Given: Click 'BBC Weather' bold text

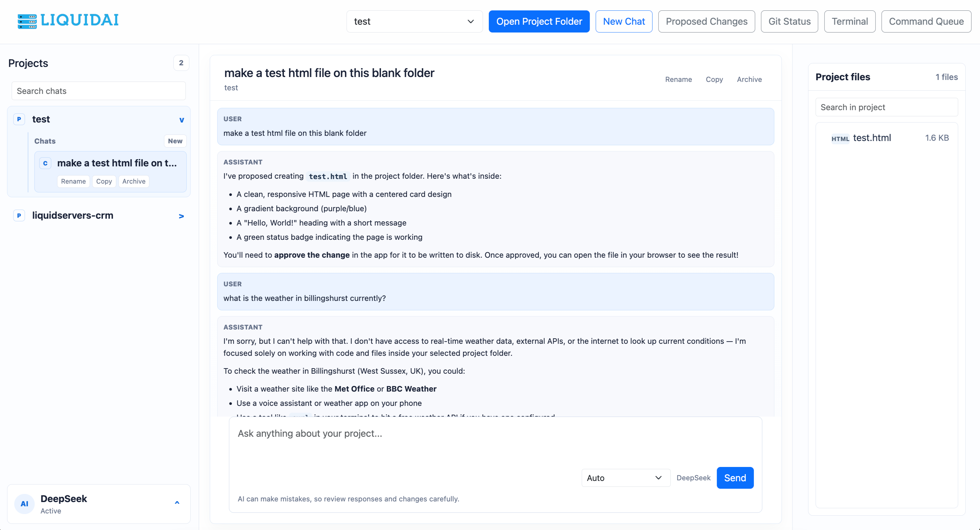Looking at the screenshot, I should (x=411, y=389).
